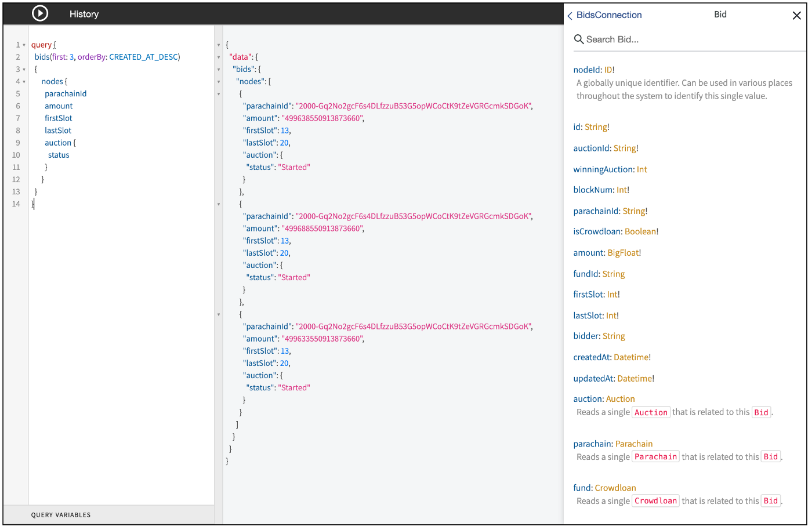Click the back chevron beside BidsConnection
Viewport: 812px width, 530px height.
pos(570,16)
